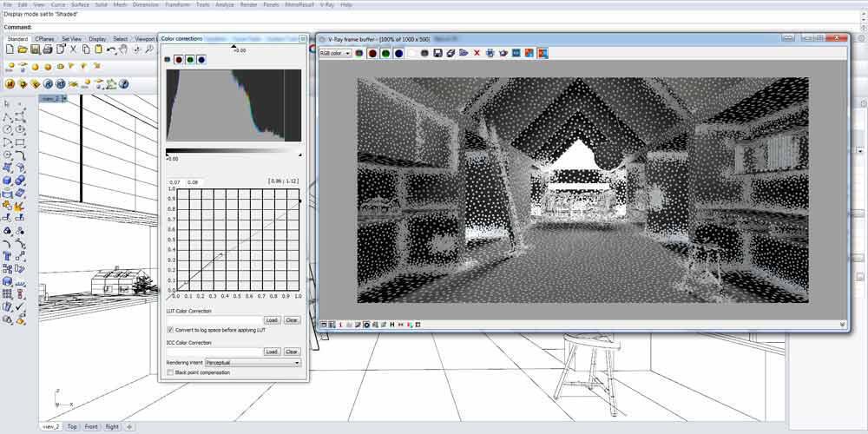This screenshot has height=434, width=868.
Task: Open image folder icon in frame buffer
Action: (x=464, y=53)
